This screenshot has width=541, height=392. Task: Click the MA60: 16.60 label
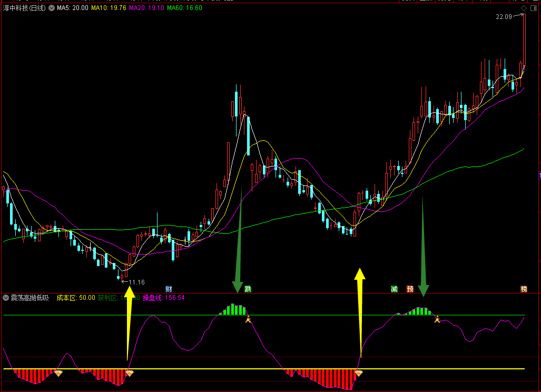pos(184,8)
